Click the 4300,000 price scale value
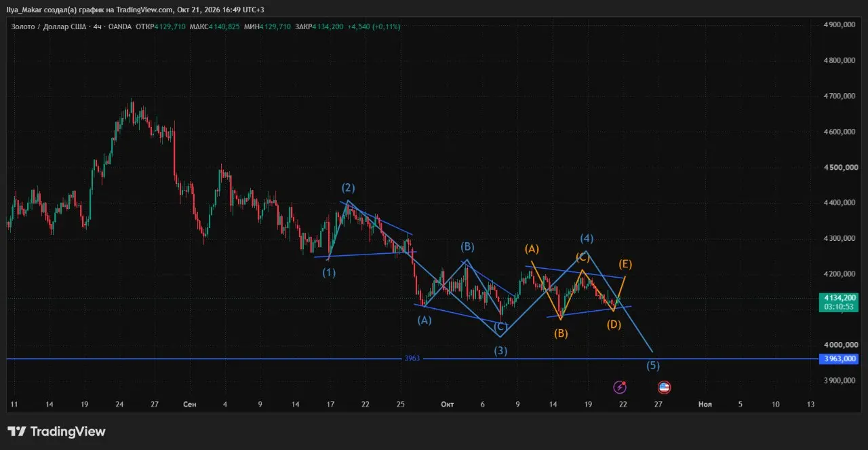This screenshot has width=868, height=450. click(840, 239)
